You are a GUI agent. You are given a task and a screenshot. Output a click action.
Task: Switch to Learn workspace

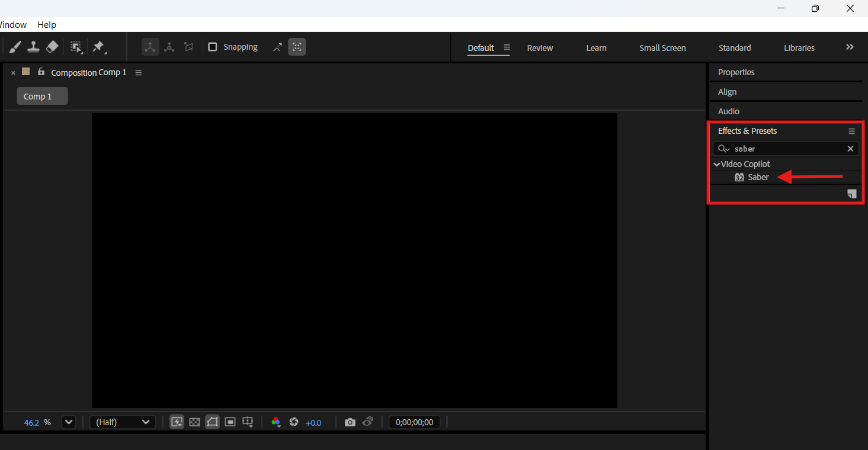tap(596, 48)
